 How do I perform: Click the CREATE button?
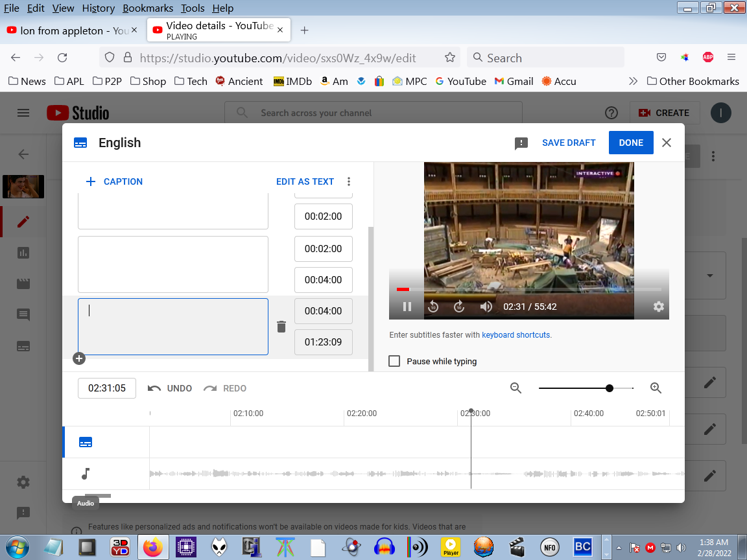[x=665, y=113]
